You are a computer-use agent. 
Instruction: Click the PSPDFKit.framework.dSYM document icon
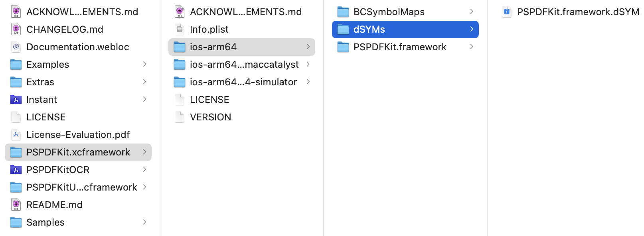point(507,12)
